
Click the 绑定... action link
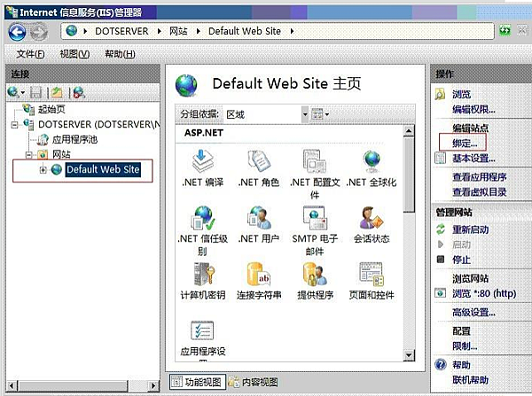pos(465,144)
